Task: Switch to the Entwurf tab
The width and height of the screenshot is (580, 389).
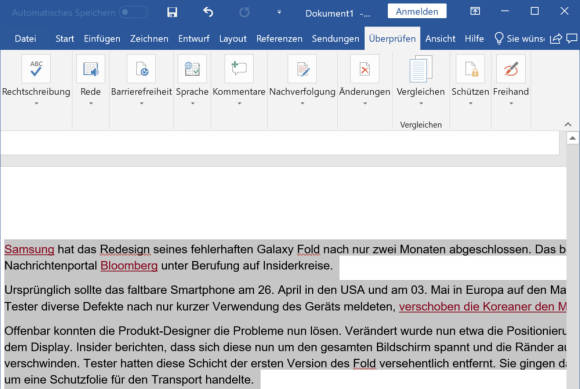Action: pos(193,38)
